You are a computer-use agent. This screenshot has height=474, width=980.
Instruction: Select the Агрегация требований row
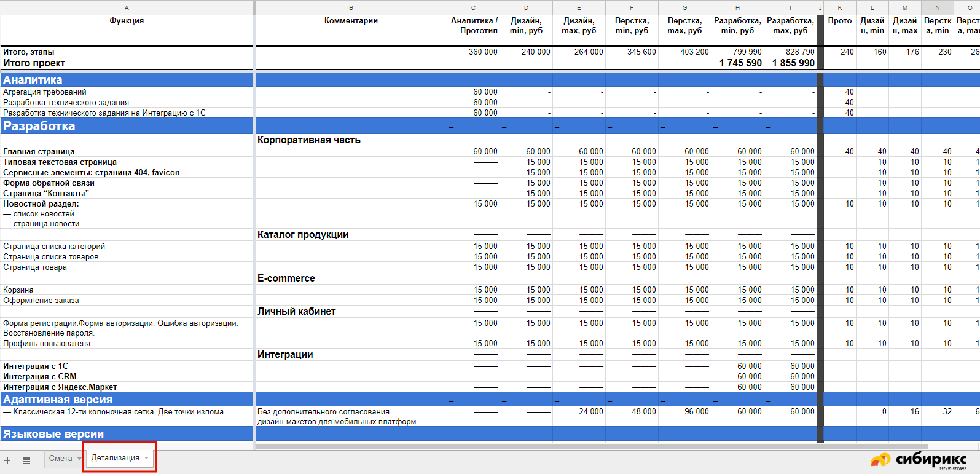click(127, 92)
